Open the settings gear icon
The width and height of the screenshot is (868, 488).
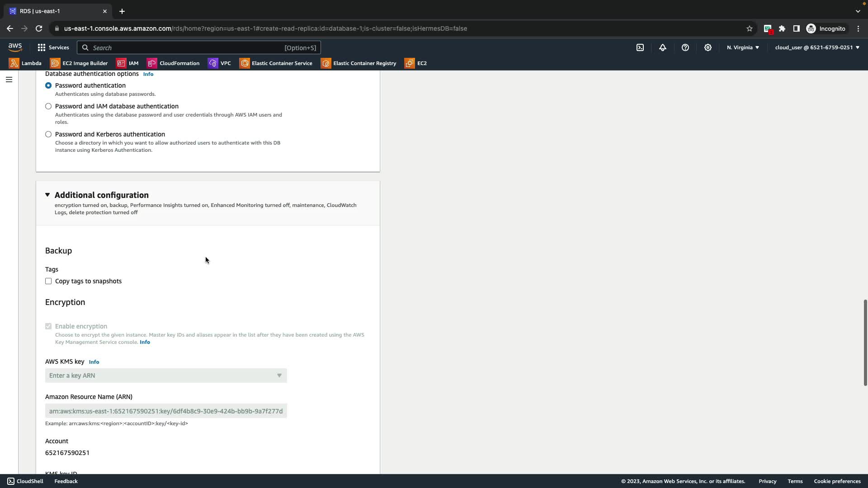click(708, 47)
